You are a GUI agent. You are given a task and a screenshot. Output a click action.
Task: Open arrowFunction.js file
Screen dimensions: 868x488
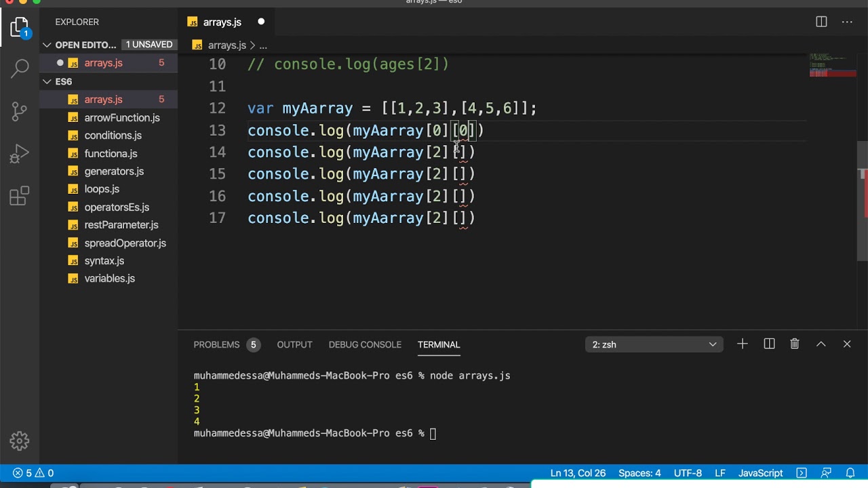click(122, 118)
